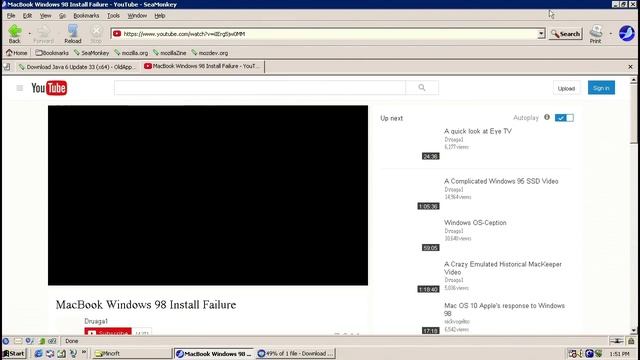
Task: Open the mozilla.org bookmark link
Action: 131,53
